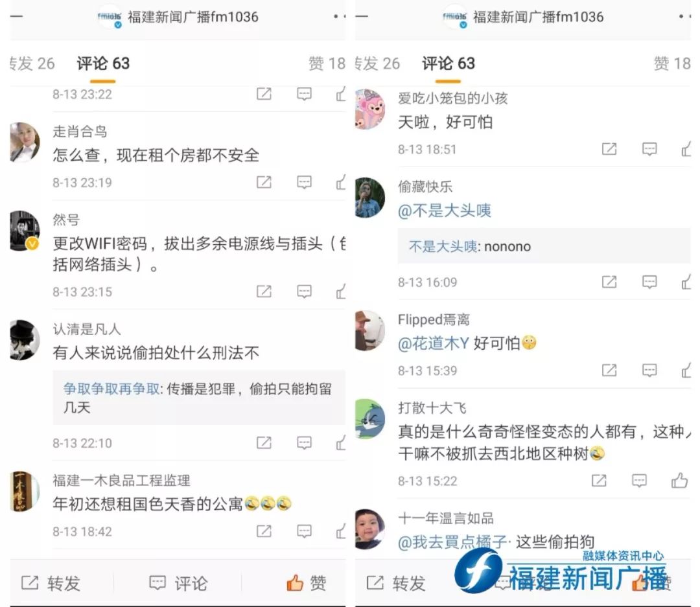
Task: Like the comment by 打散十大飞
Action: pyautogui.click(x=679, y=480)
